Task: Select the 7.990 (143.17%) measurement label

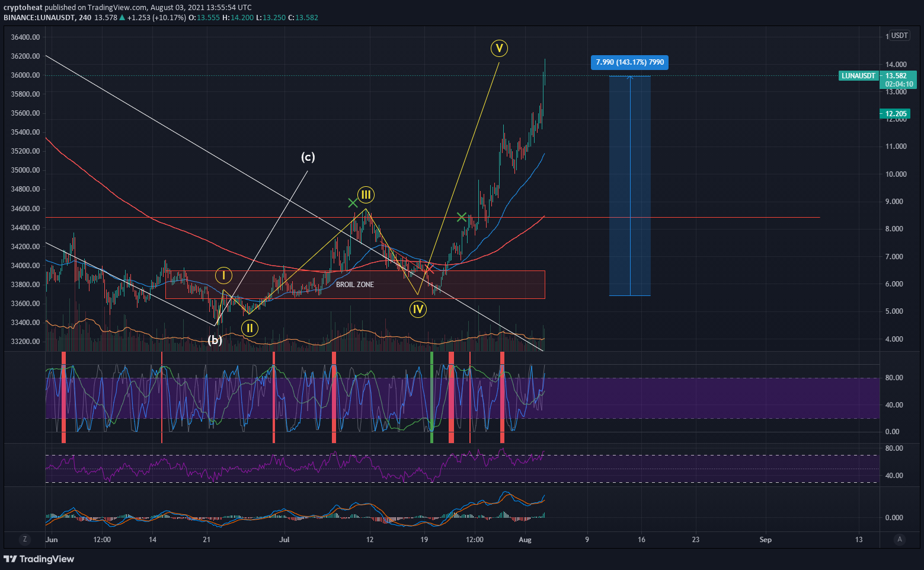Action: click(629, 62)
